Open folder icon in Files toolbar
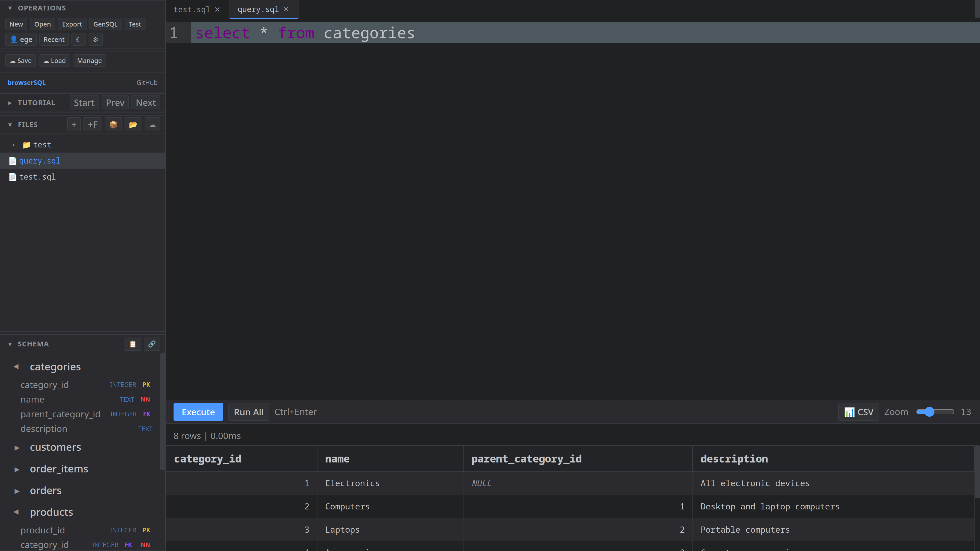The width and height of the screenshot is (980, 551). 133,125
